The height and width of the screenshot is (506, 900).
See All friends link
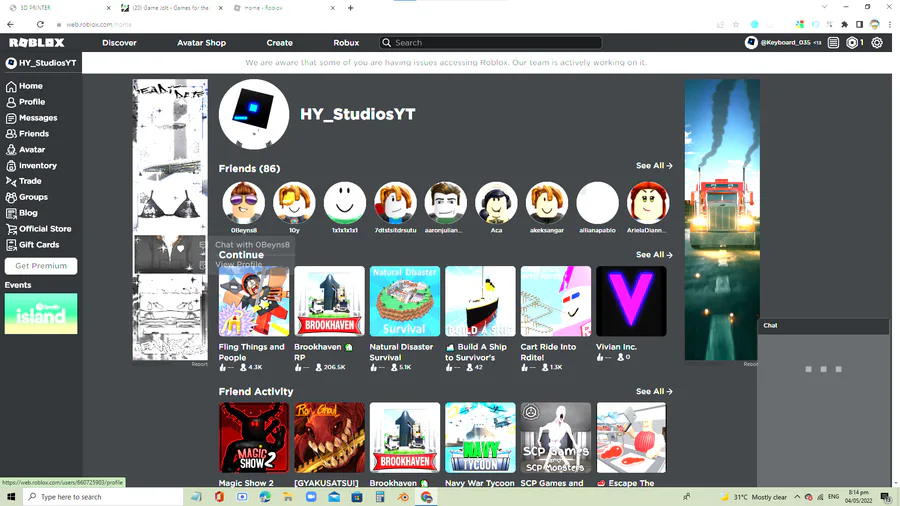(654, 165)
